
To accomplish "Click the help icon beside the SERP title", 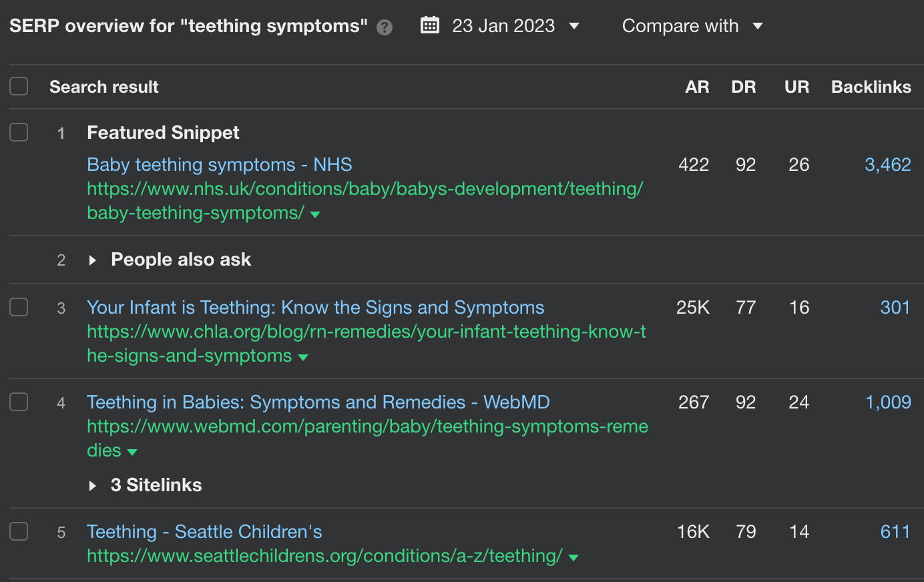I will tap(384, 27).
